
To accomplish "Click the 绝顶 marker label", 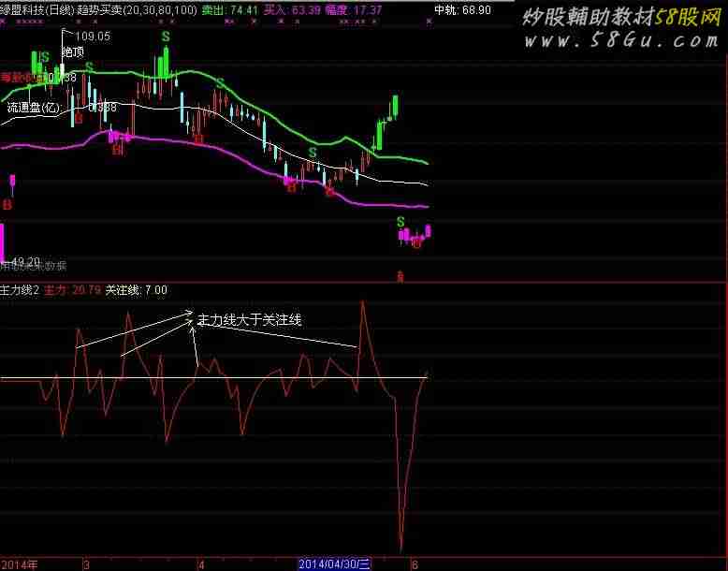I will coord(73,51).
